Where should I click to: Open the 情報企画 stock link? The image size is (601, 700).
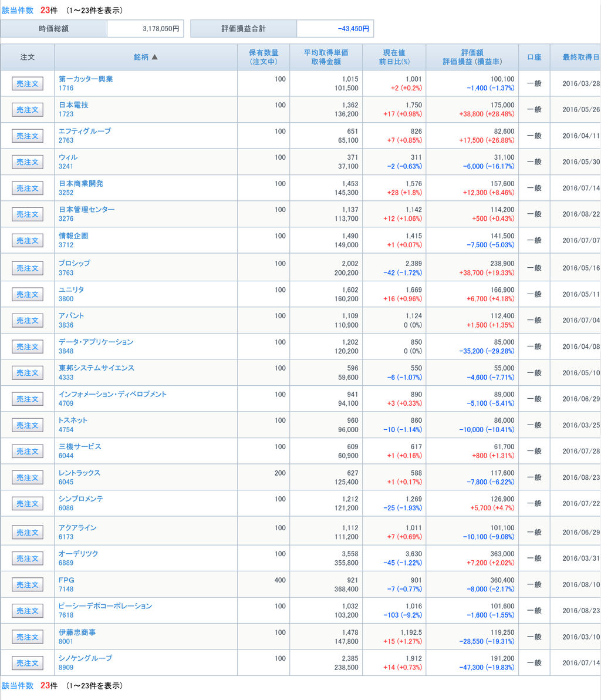click(73, 235)
